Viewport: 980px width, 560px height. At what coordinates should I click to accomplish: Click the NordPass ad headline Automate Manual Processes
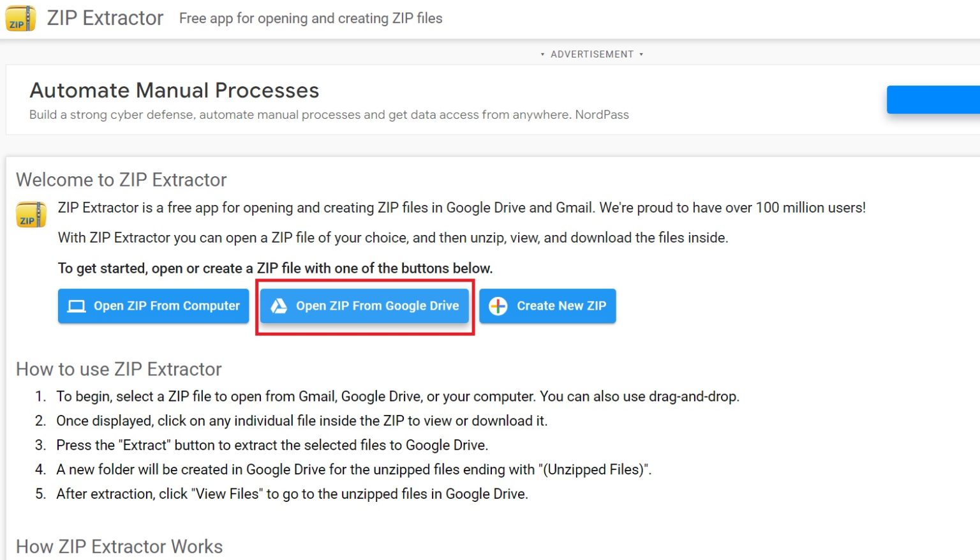(x=174, y=91)
